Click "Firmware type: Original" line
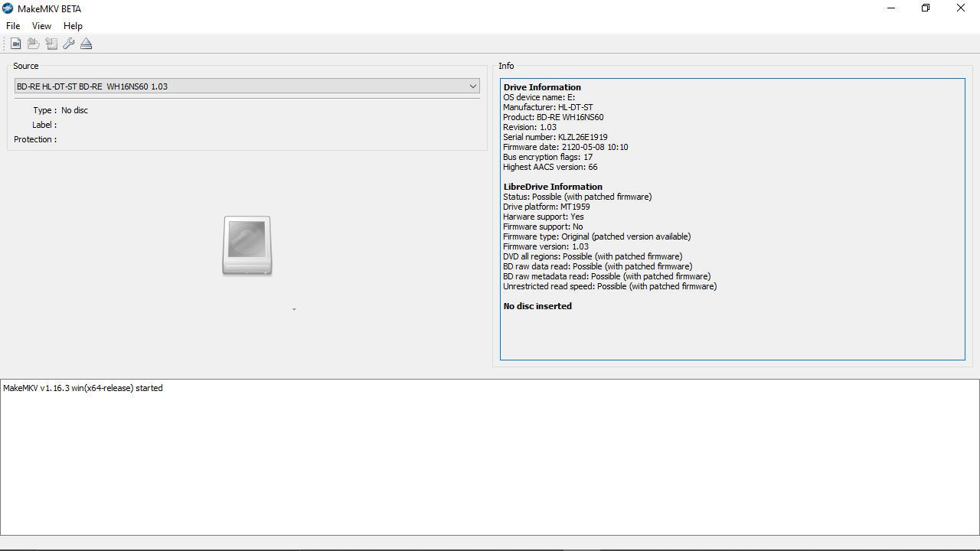Viewport: 980px width, 551px height. coord(597,236)
